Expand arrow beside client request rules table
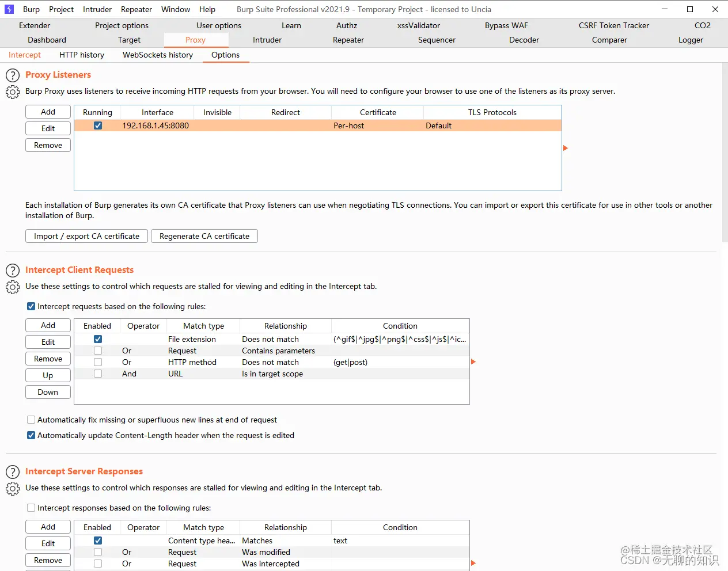 click(x=473, y=361)
